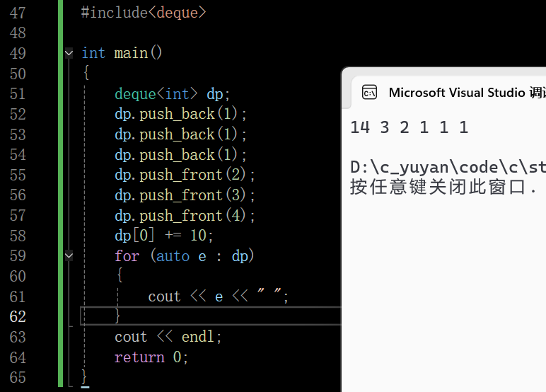This screenshot has width=546, height=392.
Task: Collapse the for loop fold arrow
Action: click(69, 255)
